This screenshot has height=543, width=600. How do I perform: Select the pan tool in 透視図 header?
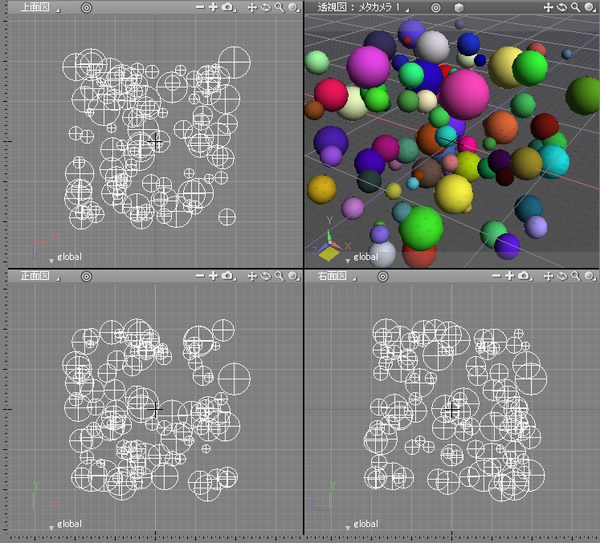[548, 7]
